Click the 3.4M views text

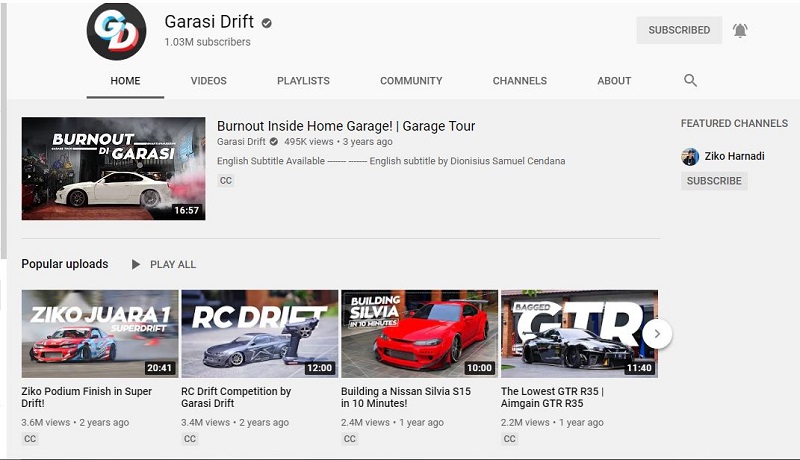(205, 422)
